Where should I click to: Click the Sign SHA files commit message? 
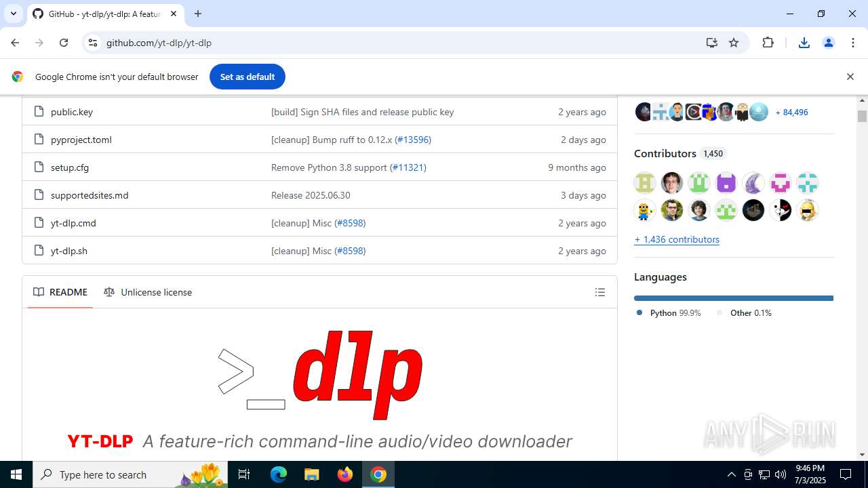coord(362,112)
